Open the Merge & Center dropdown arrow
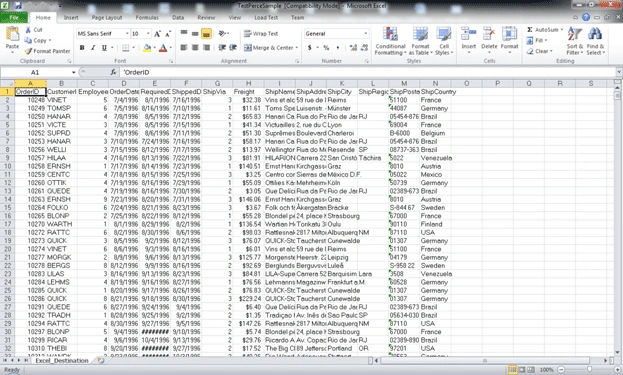This screenshot has width=623, height=375. coord(297,48)
